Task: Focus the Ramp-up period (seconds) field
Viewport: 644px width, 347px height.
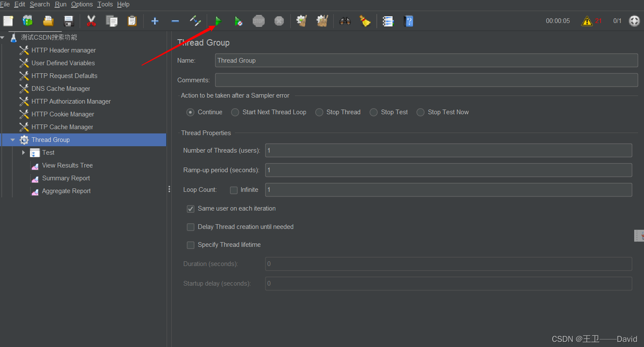Action: (x=448, y=170)
